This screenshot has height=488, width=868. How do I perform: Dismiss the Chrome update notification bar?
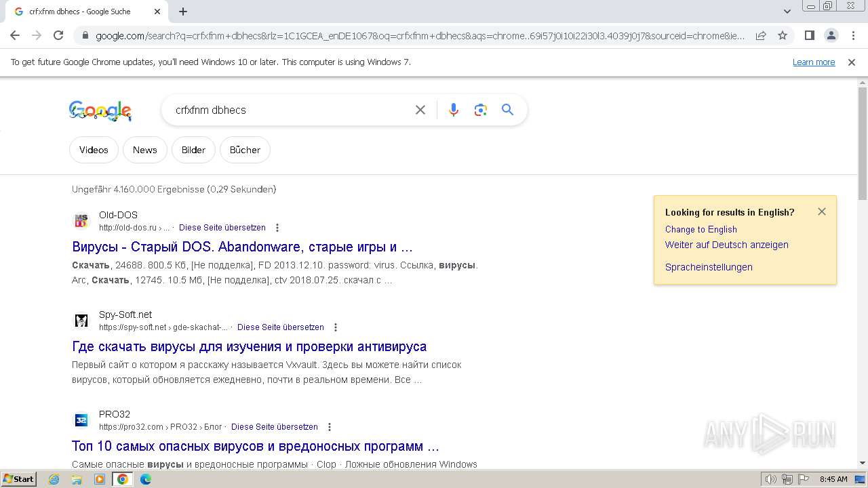coord(852,62)
